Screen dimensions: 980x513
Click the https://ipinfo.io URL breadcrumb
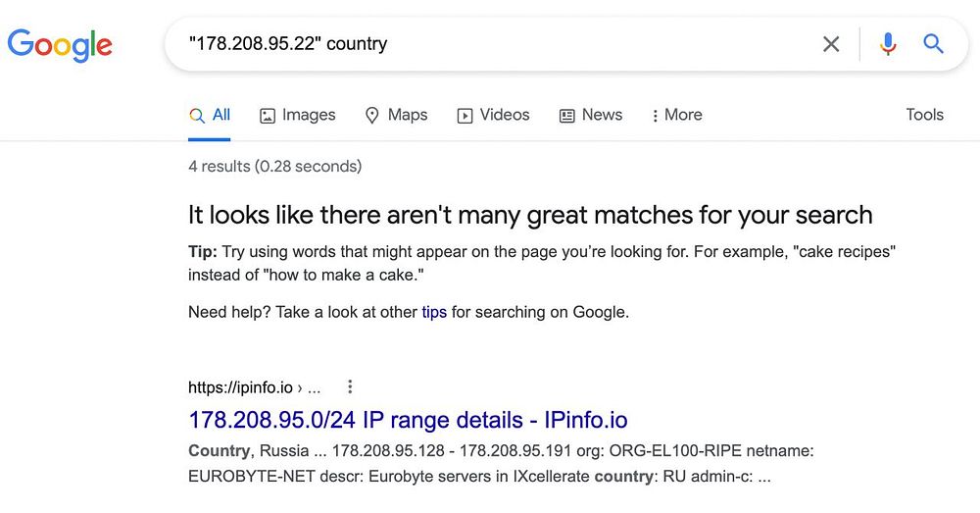[240, 387]
